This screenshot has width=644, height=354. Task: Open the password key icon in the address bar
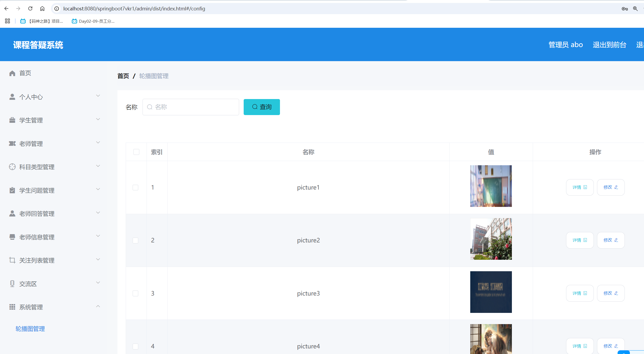point(625,9)
